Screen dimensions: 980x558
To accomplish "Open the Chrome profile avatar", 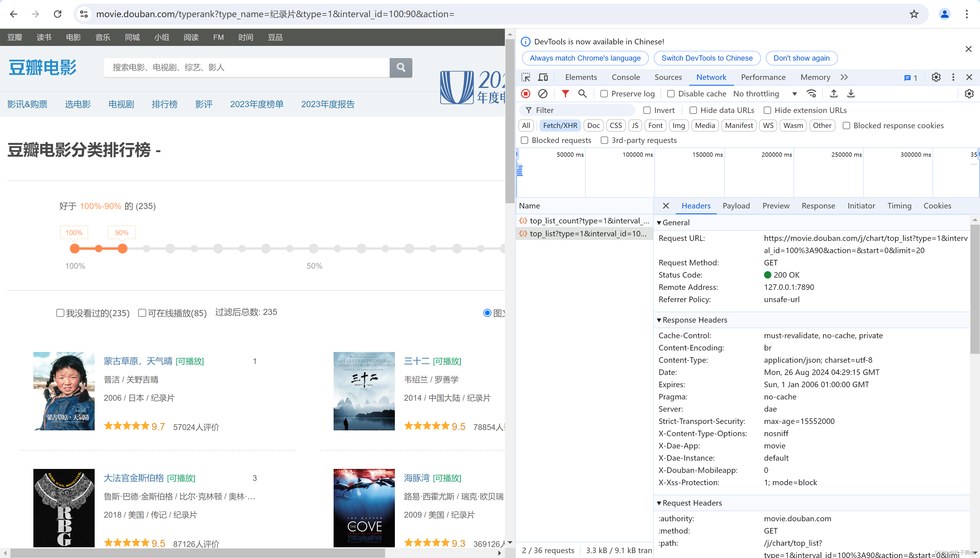I will [944, 14].
